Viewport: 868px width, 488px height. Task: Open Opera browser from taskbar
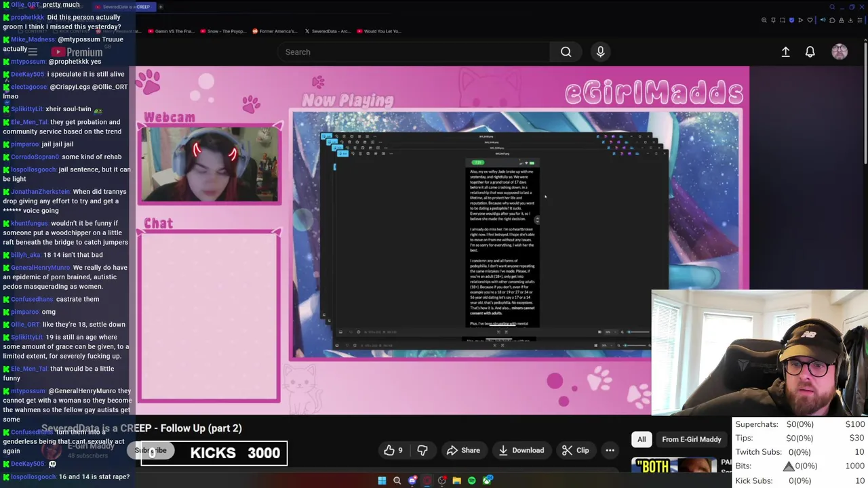pyautogui.click(x=427, y=481)
